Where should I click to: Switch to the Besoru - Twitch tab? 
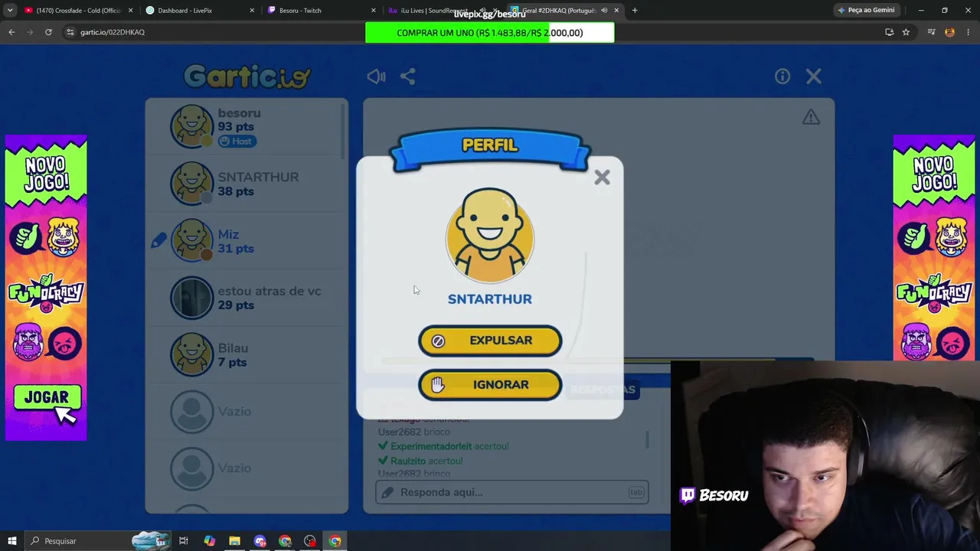(320, 11)
